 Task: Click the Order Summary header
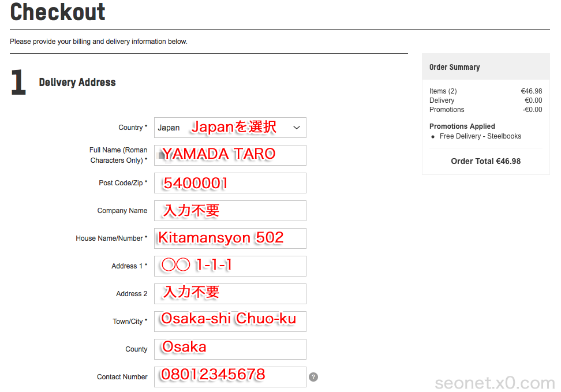coord(455,67)
